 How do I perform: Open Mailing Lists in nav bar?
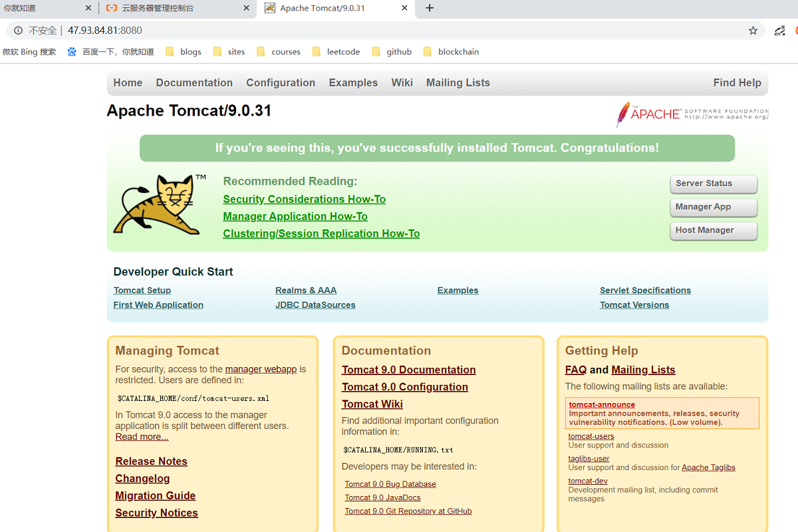click(458, 83)
